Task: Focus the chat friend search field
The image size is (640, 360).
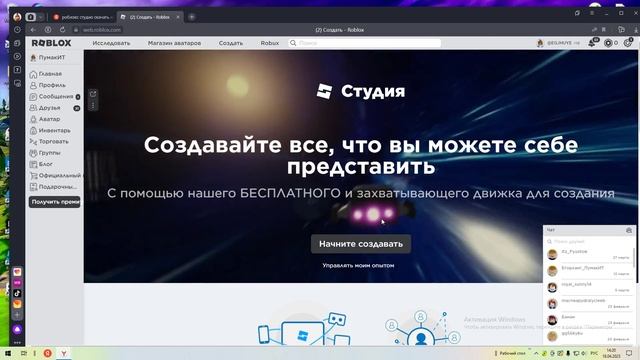Action: click(x=589, y=242)
